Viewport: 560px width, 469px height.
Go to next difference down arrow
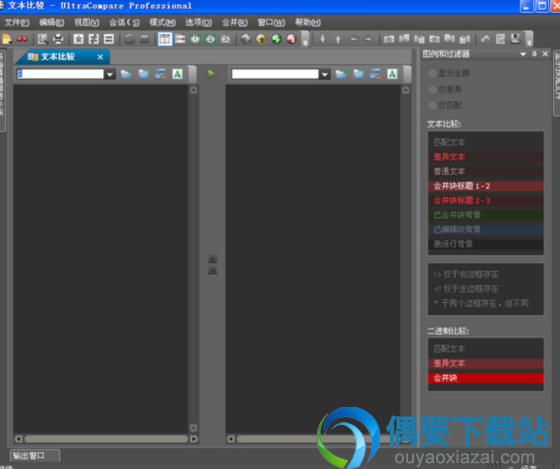tap(323, 39)
